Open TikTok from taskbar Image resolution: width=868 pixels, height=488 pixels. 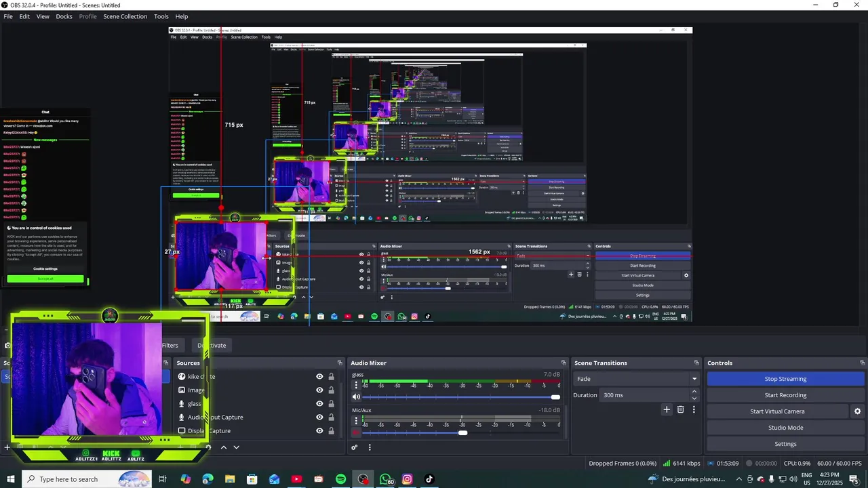click(429, 479)
